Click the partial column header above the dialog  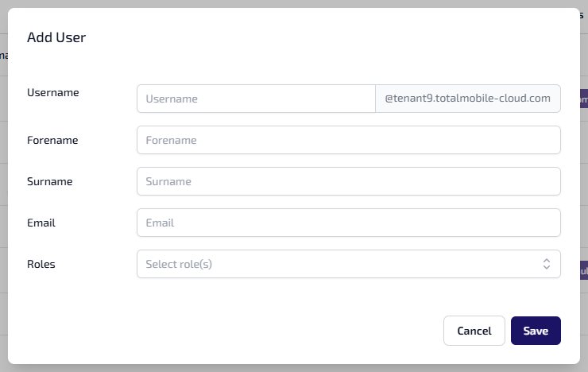pos(582,14)
